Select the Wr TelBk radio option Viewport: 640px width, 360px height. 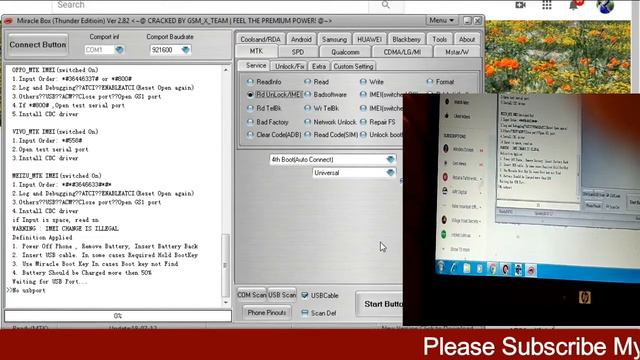tap(321, 109)
